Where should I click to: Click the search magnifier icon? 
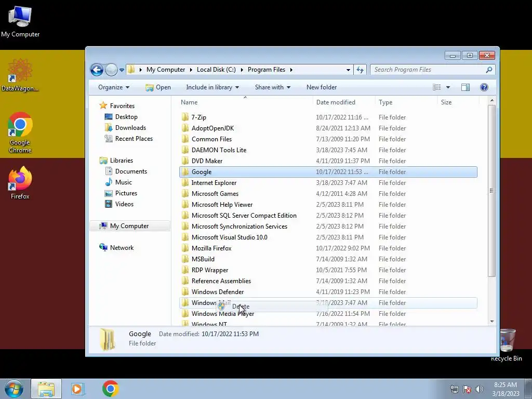coord(489,70)
